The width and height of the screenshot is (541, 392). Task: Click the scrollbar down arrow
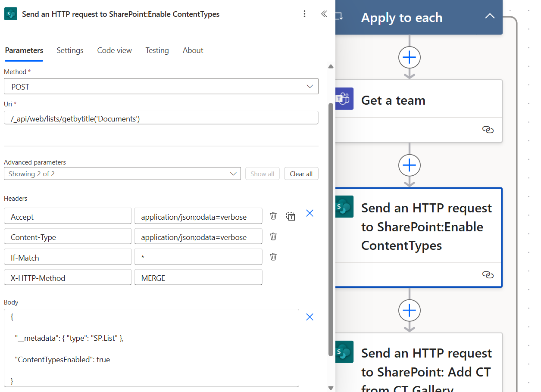(331, 388)
